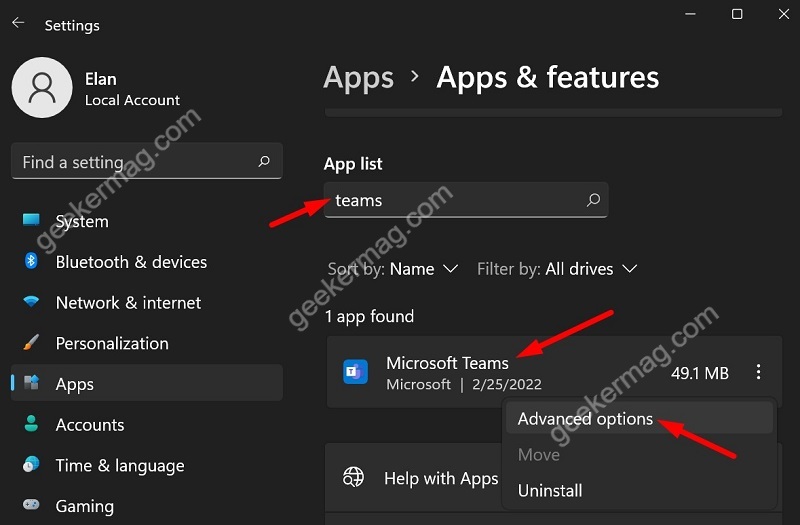
Task: Open System settings category
Action: point(147,221)
